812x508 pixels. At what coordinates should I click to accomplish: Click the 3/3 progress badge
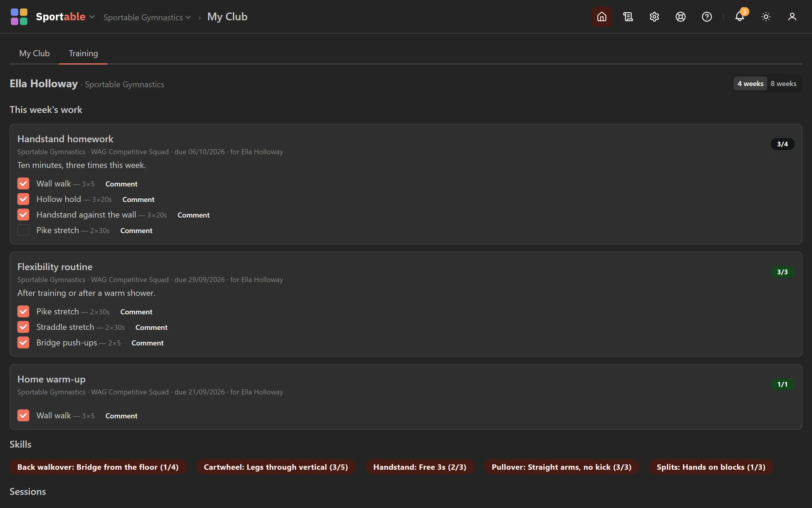[782, 272]
